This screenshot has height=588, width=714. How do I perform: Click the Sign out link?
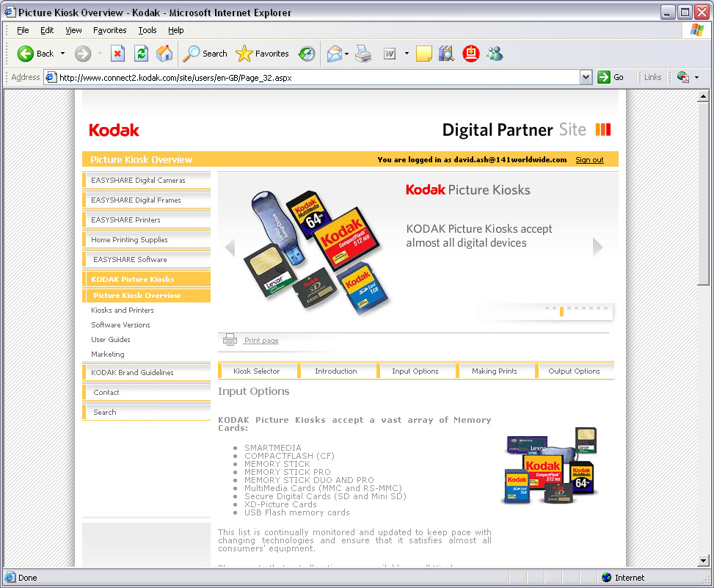[x=590, y=160]
